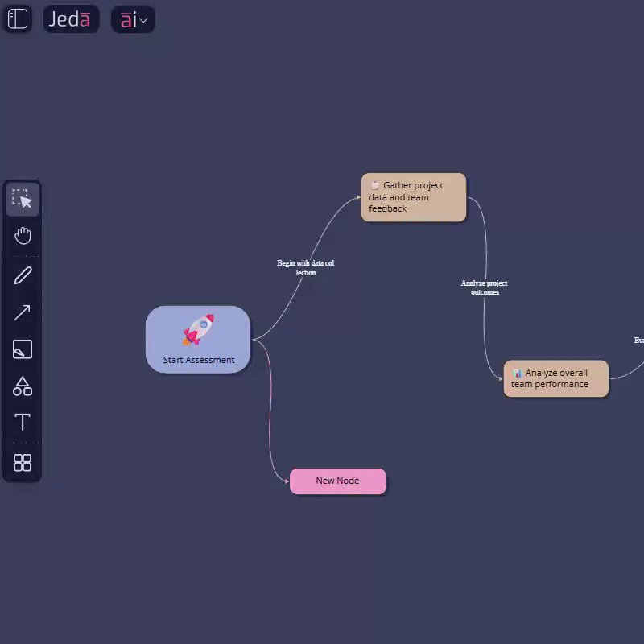The width and height of the screenshot is (644, 644).
Task: Open the grid Templates tool
Action: click(x=23, y=463)
